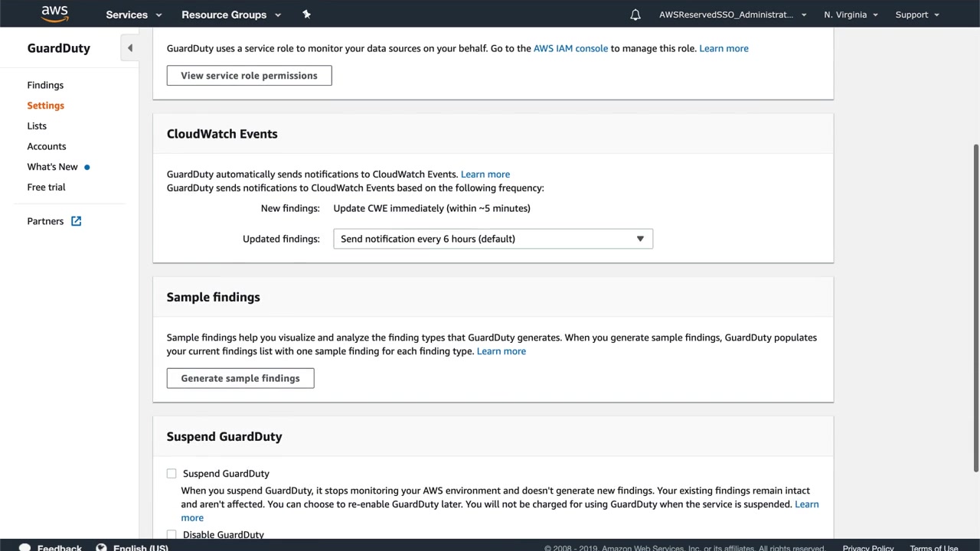Expand the Services menu
980x551 pixels.
[x=134, y=15]
